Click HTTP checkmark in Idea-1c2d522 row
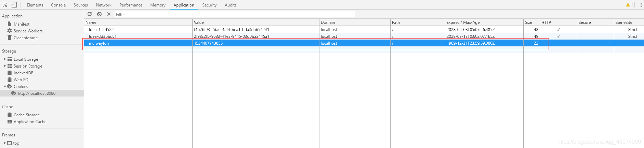This screenshot has width=644, height=148. click(558, 29)
